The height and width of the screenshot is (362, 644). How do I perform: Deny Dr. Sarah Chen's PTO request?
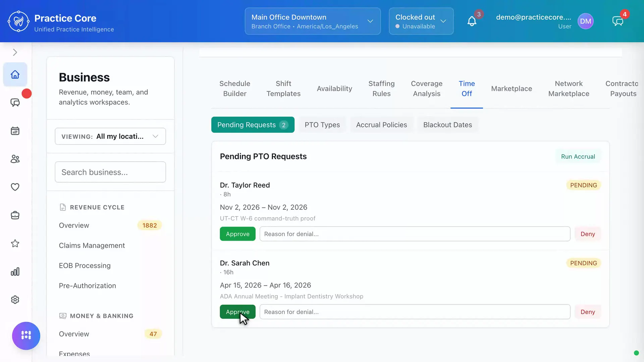click(x=588, y=312)
